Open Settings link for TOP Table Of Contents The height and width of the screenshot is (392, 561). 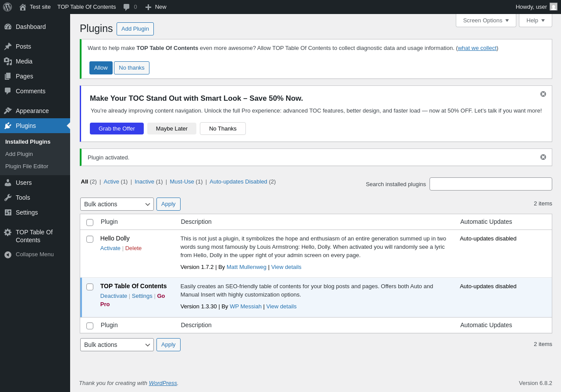142,296
